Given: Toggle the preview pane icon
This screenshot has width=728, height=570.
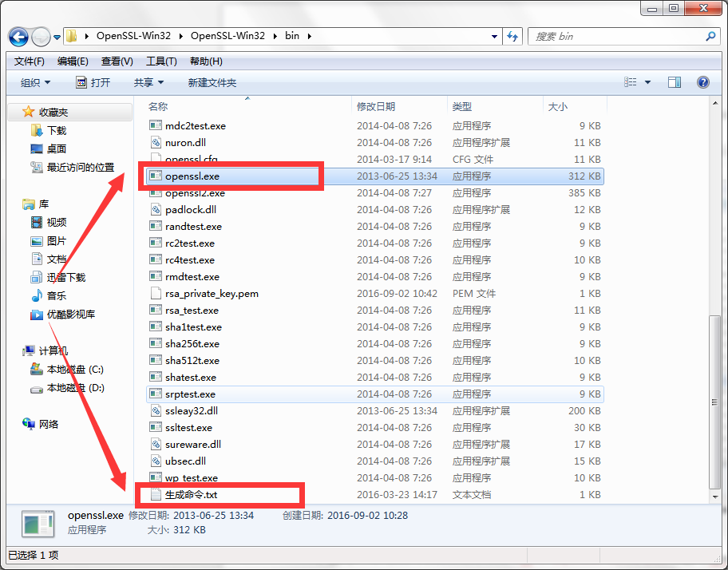Looking at the screenshot, I should (x=675, y=82).
